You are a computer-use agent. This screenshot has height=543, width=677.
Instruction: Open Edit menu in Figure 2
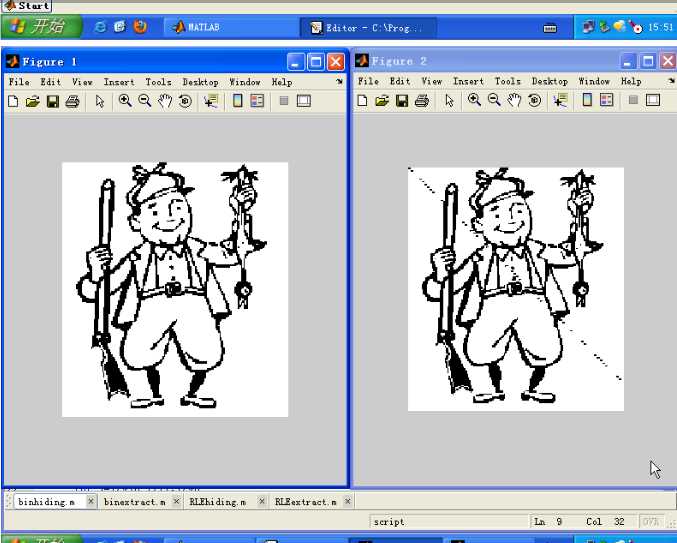coord(400,81)
